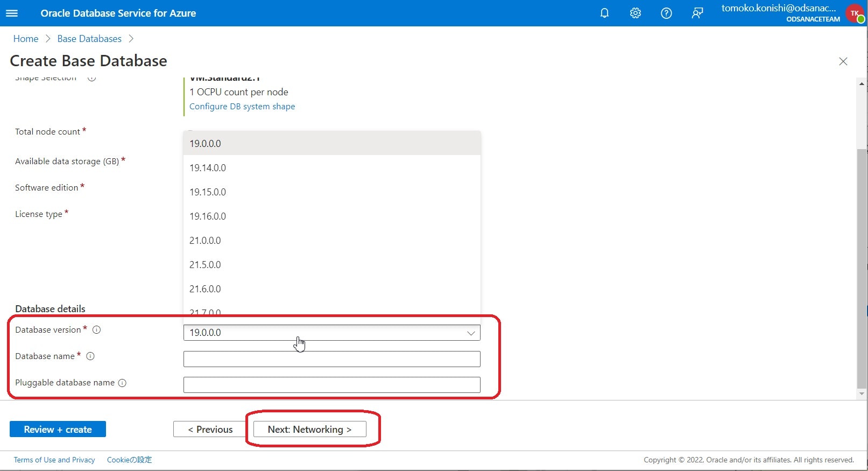Click the '1 OCPU count per node' text

point(239,92)
